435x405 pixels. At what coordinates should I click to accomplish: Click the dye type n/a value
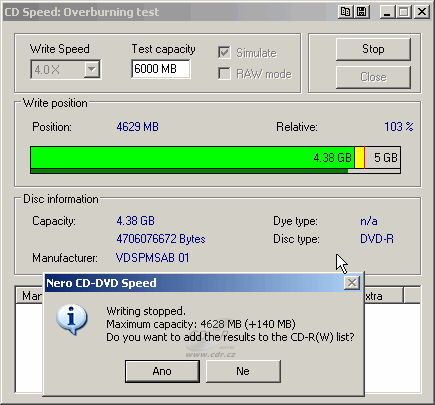click(369, 221)
